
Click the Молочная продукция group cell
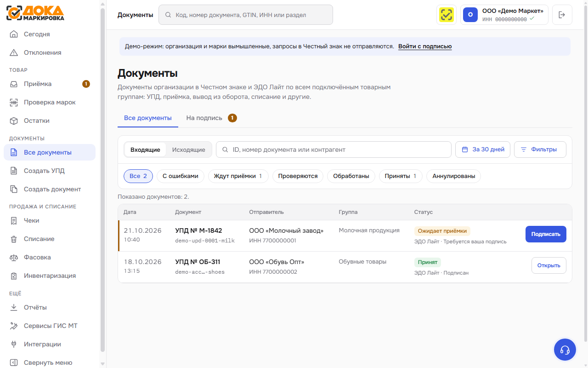pyautogui.click(x=369, y=230)
